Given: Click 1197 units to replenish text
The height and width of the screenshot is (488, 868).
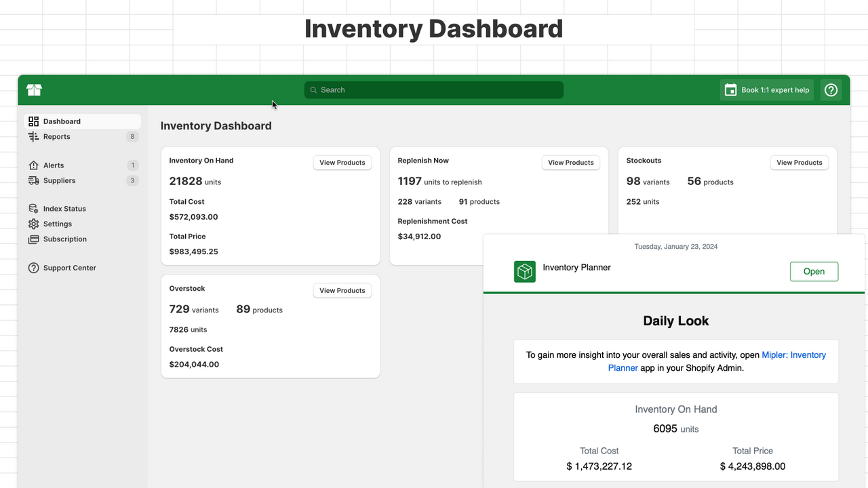Looking at the screenshot, I should [440, 182].
